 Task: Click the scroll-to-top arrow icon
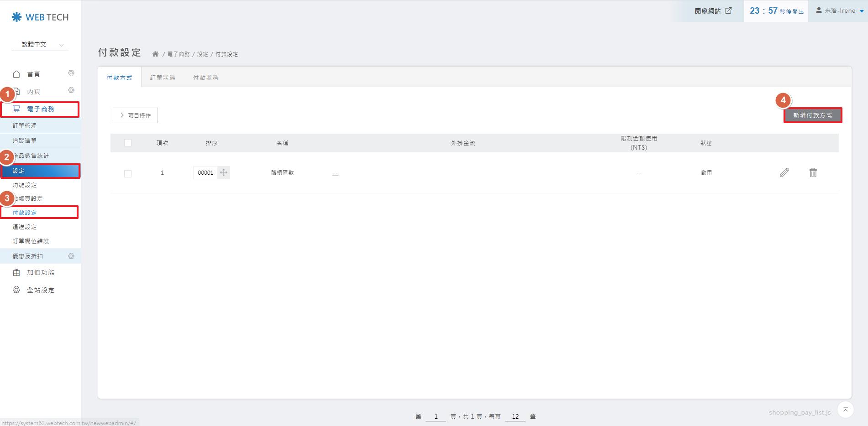845,410
